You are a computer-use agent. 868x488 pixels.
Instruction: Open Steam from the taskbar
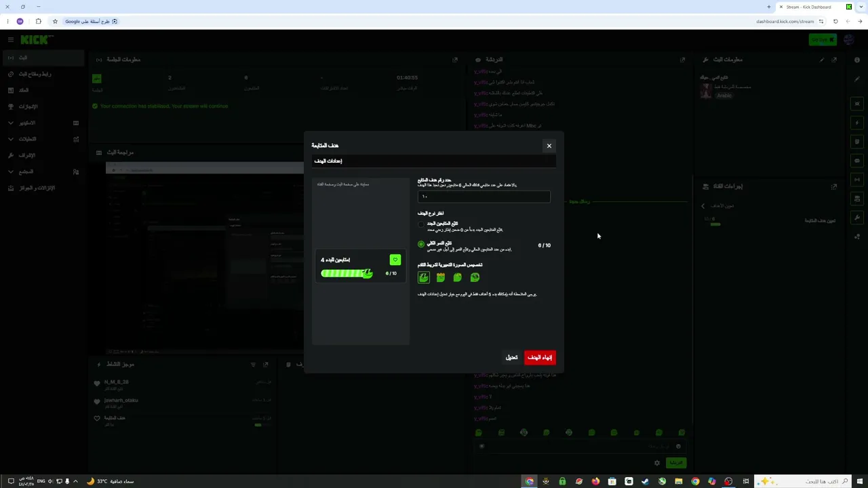(x=645, y=481)
